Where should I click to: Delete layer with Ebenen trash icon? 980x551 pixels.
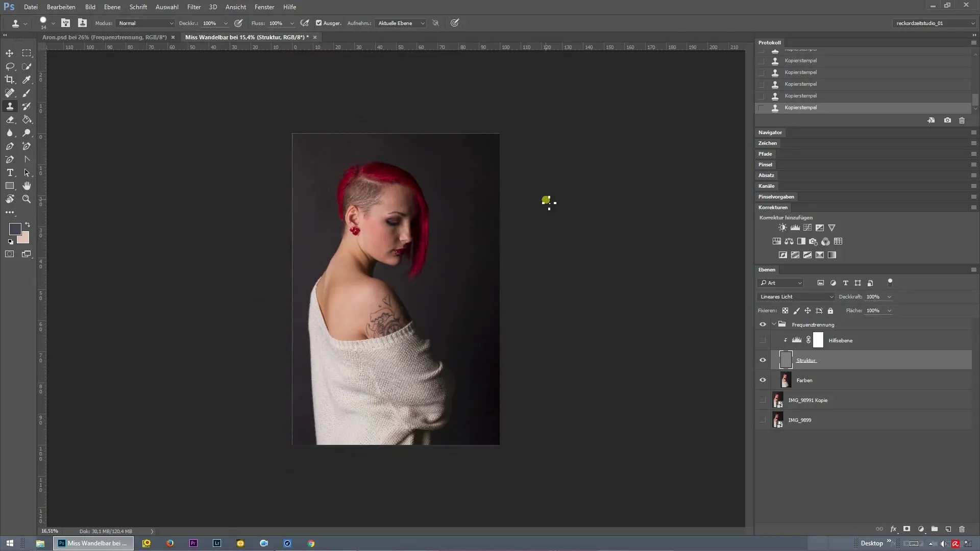click(x=962, y=529)
